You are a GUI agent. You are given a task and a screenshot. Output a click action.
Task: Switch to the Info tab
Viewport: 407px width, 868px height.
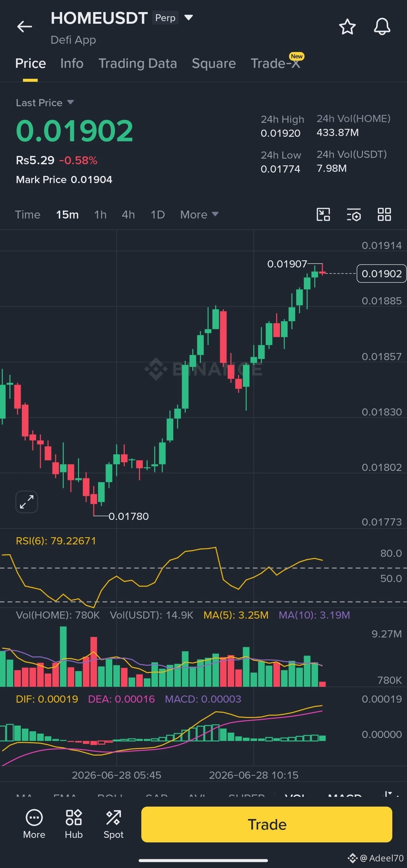pyautogui.click(x=72, y=63)
